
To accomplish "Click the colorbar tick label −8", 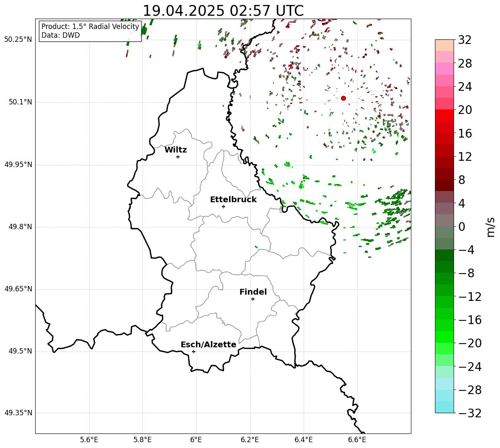I will pos(467,274).
